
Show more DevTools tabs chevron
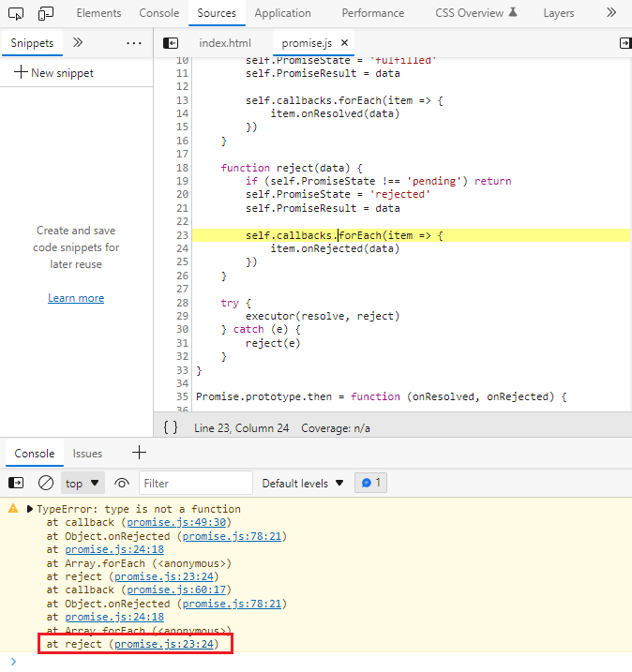(x=611, y=13)
